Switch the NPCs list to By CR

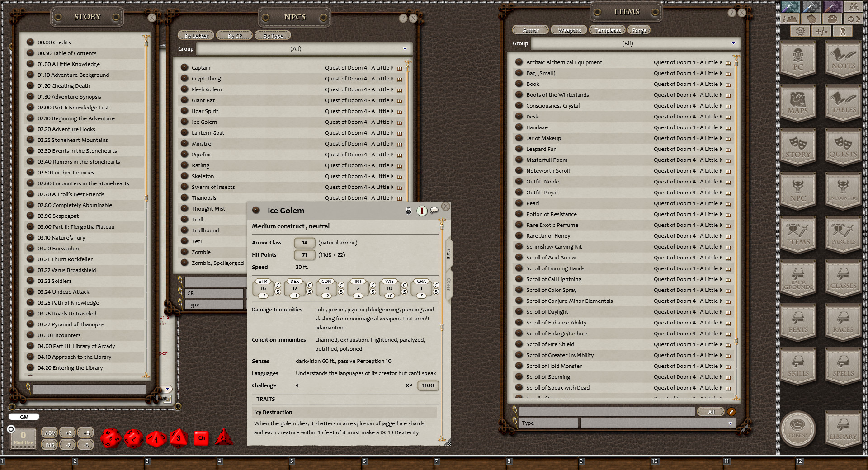[234, 35]
